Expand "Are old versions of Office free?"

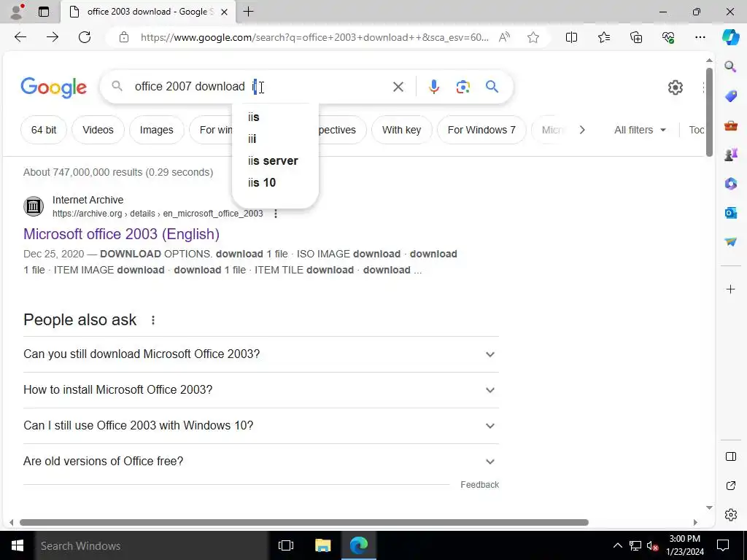(261, 462)
